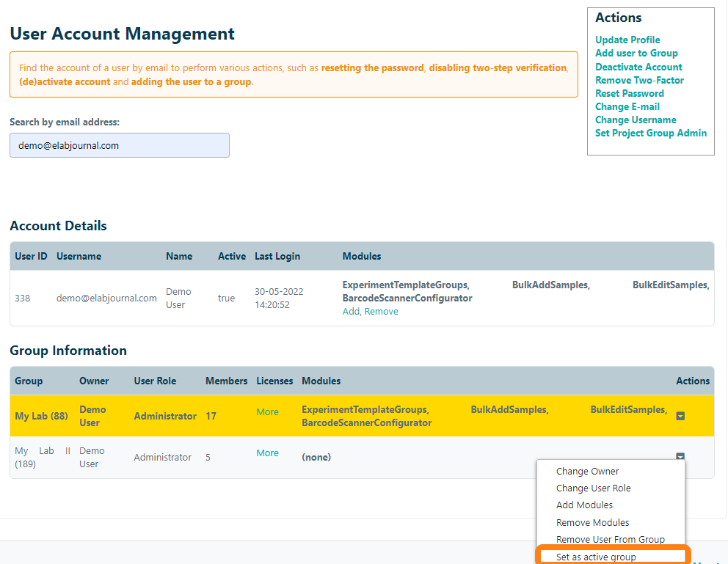Viewport: 728px width, 564px height.
Task: Show More licenses for My Lab (88)
Action: 267,412
